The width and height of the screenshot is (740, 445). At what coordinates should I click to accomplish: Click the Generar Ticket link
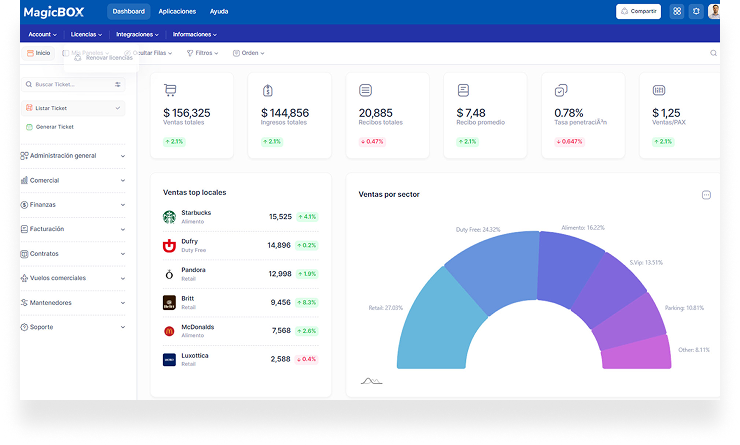(54, 127)
